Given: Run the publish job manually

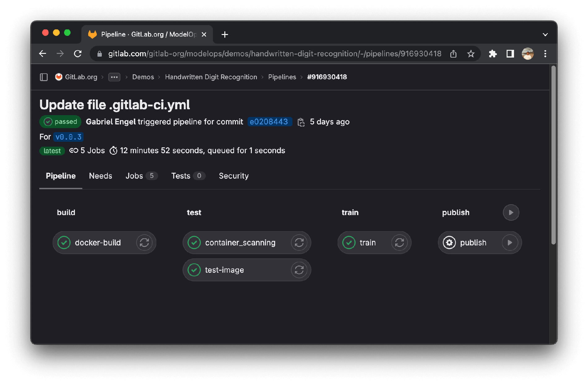Looking at the screenshot, I should [510, 243].
